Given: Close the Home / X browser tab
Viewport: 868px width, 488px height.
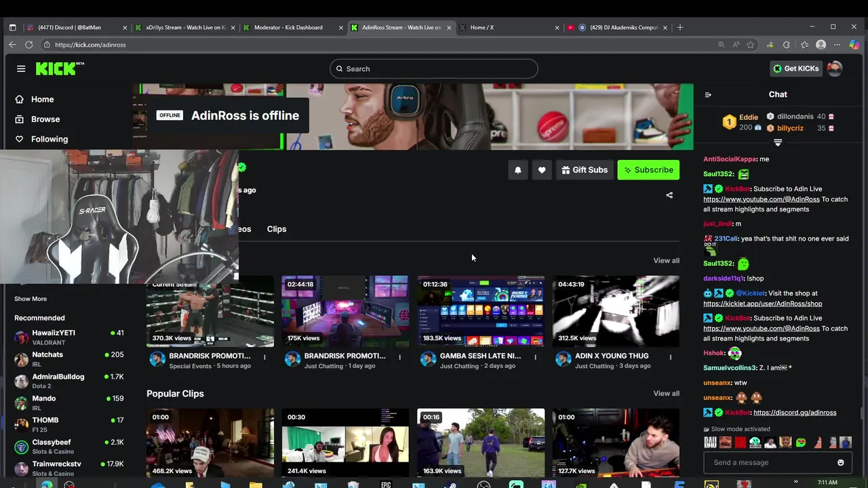Looking at the screenshot, I should 557,28.
